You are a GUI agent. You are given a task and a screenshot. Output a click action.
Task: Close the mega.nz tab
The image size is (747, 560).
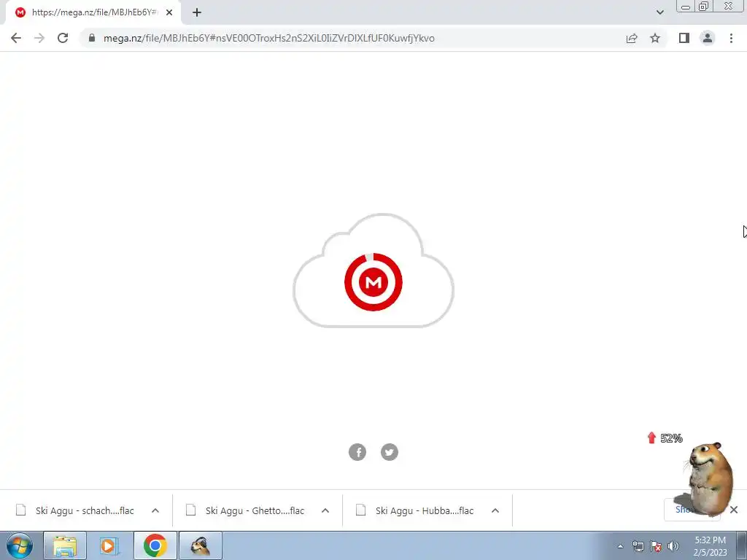coord(169,12)
